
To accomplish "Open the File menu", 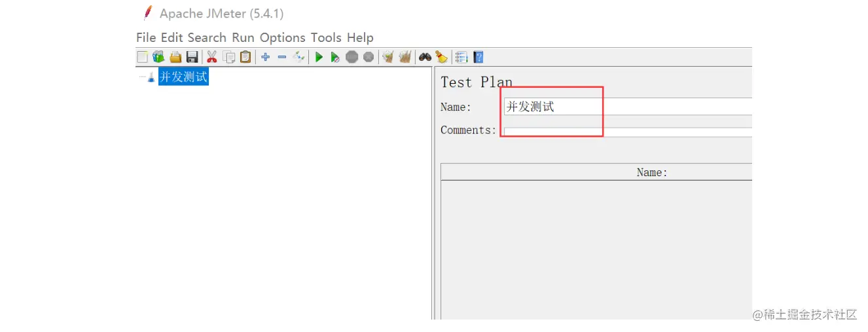I will (146, 38).
